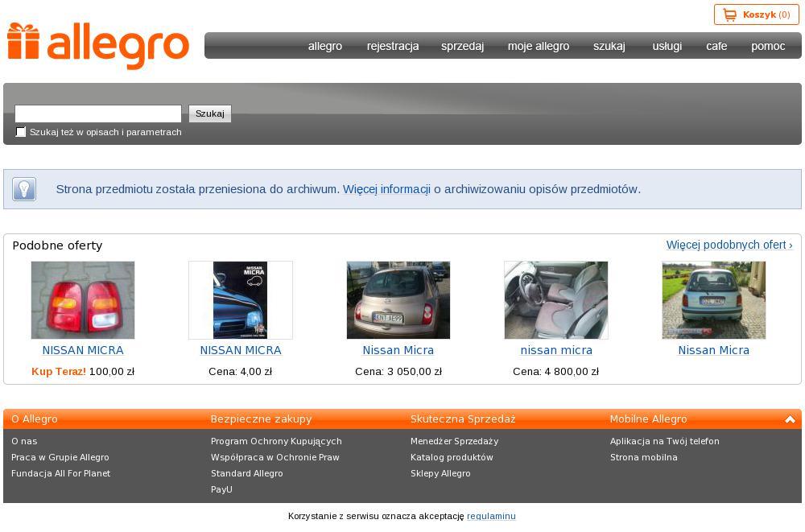This screenshot has width=805, height=532.
Task: Click the grey Szukaj search button
Action: (210, 113)
